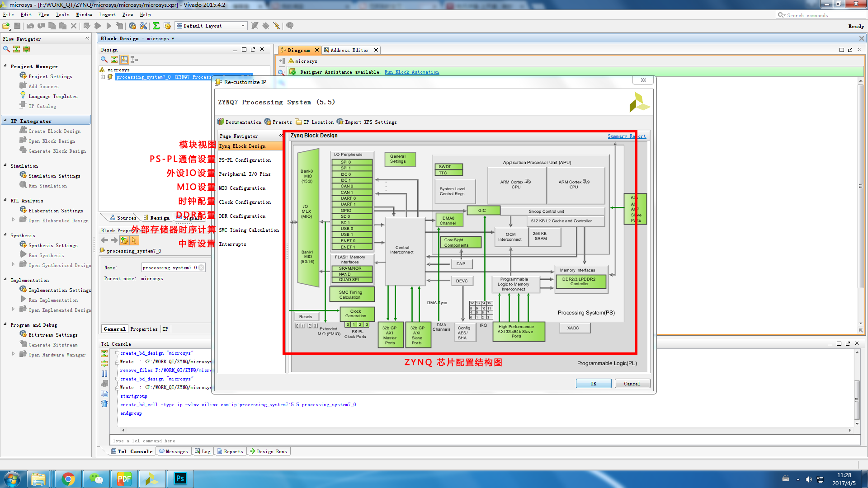Click the Presets button
This screenshot has height=488, width=868.
click(278, 122)
